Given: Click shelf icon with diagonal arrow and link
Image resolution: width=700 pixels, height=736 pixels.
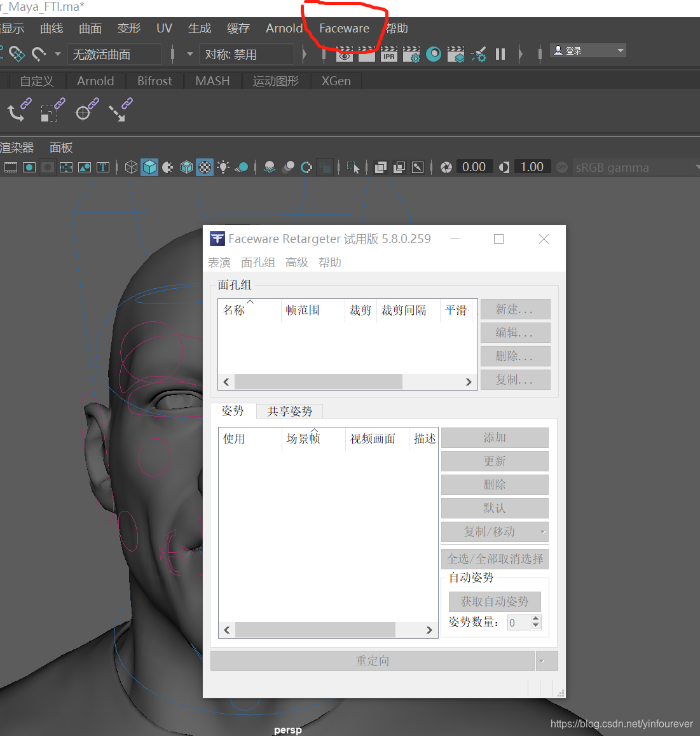Looking at the screenshot, I should tap(121, 109).
